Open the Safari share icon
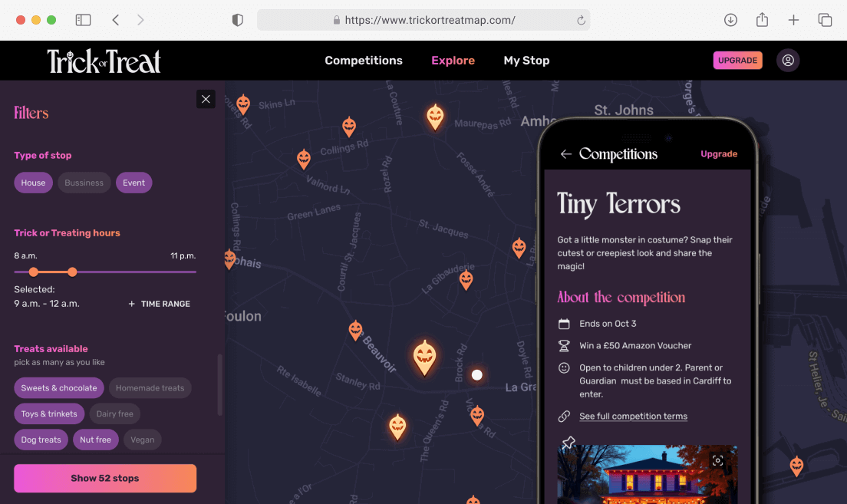Viewport: 847px width, 504px height. [x=762, y=20]
